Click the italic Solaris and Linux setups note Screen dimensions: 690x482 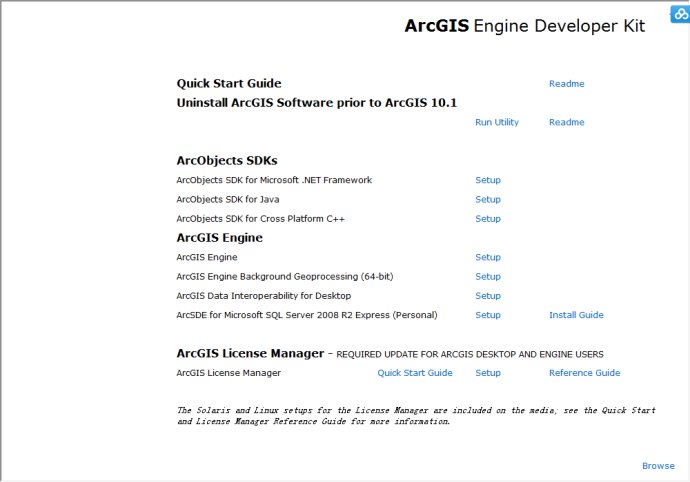[416, 416]
